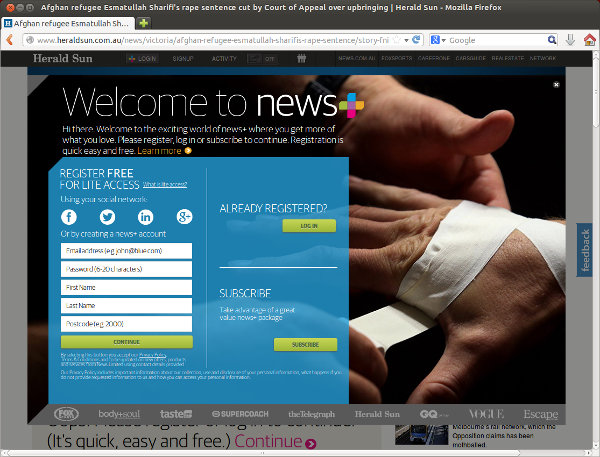Image resolution: width=600 pixels, height=457 pixels.
Task: Click the Escape logo in footer strip
Action: click(541, 415)
